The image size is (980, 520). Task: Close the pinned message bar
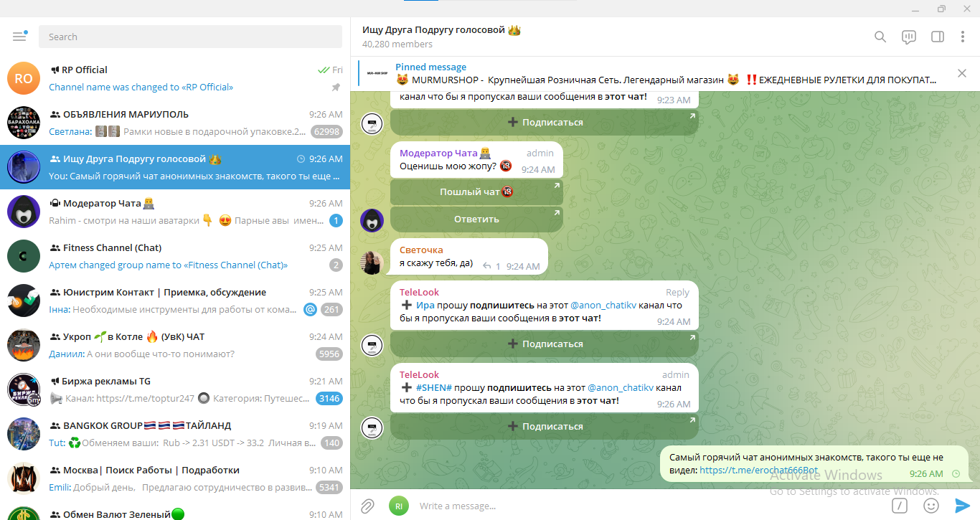tap(962, 73)
